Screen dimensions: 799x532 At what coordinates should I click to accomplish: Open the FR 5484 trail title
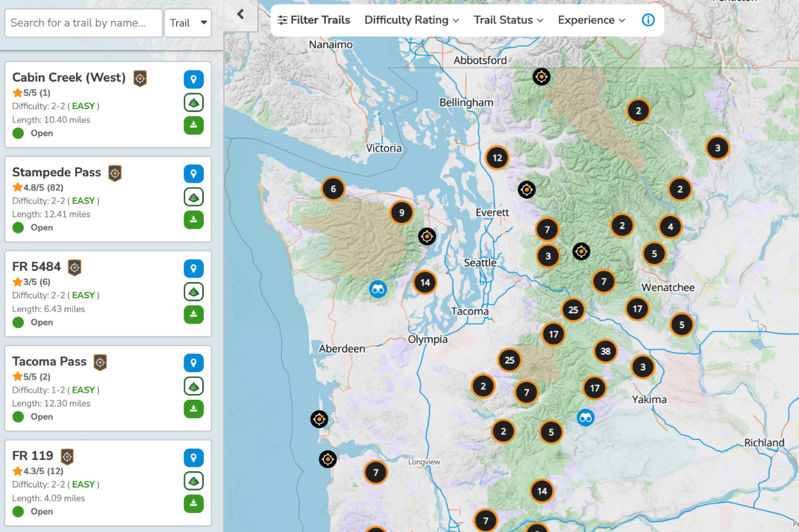click(x=36, y=266)
